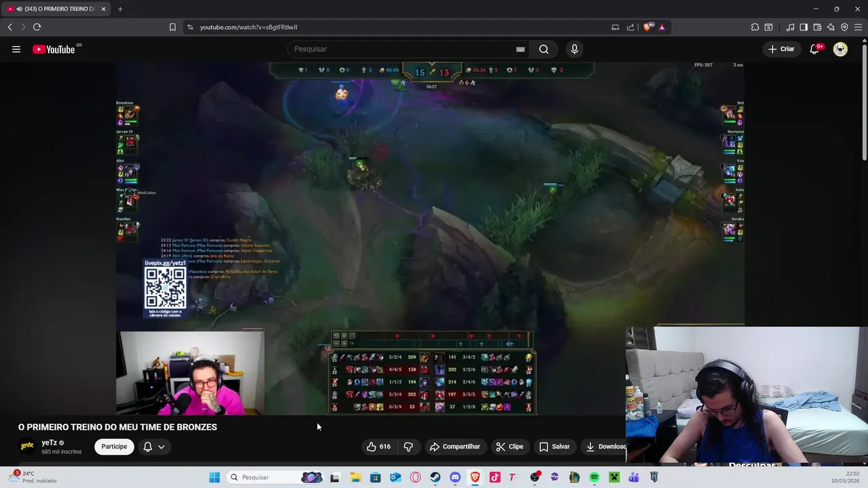
Task: Open the YouTube account avatar menu
Action: (840, 49)
